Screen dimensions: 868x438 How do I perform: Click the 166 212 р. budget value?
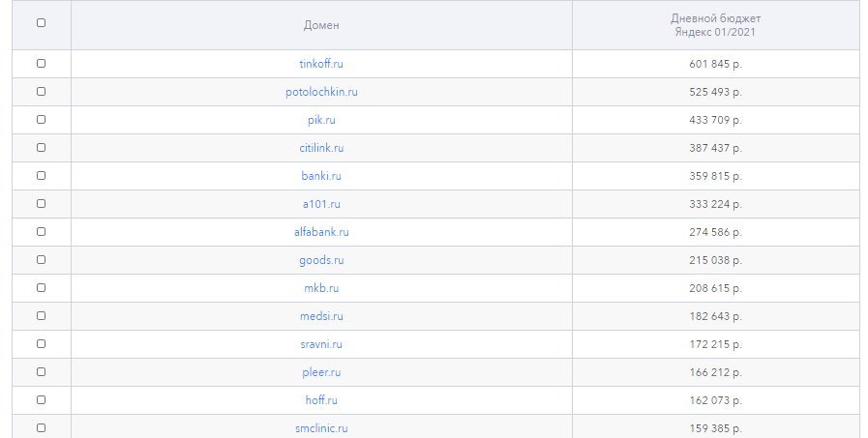coord(715,372)
